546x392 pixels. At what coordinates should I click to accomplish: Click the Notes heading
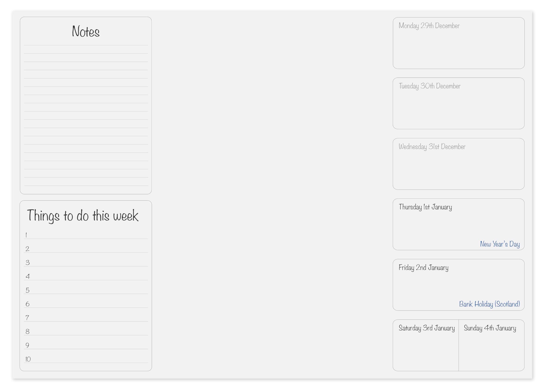[86, 32]
